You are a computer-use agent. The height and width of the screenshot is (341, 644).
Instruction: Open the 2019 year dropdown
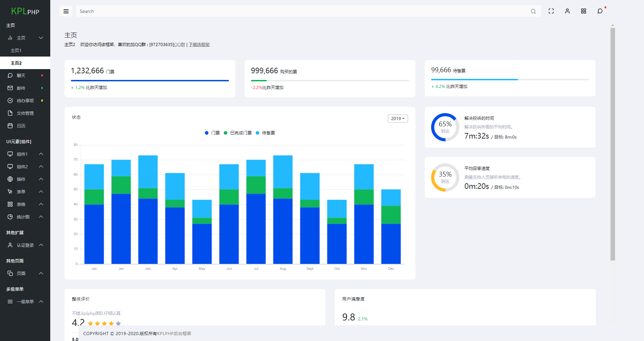398,119
